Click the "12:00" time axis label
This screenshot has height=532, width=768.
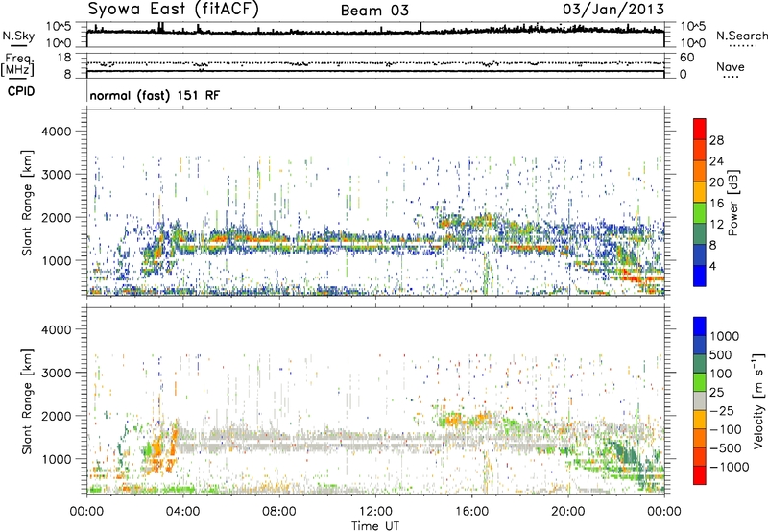coord(375,512)
